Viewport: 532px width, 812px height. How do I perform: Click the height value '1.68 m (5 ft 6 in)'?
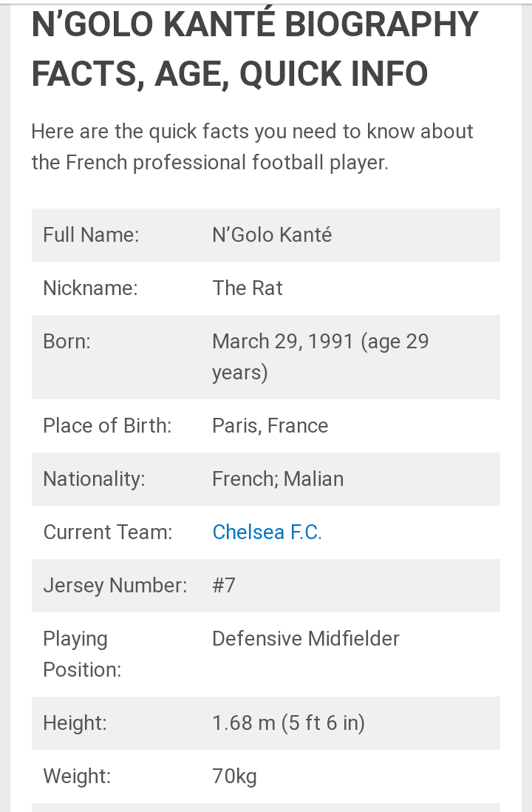[288, 723]
